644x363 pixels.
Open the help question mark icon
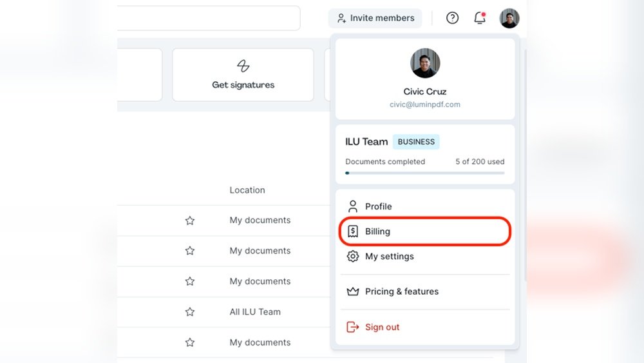[x=452, y=18]
